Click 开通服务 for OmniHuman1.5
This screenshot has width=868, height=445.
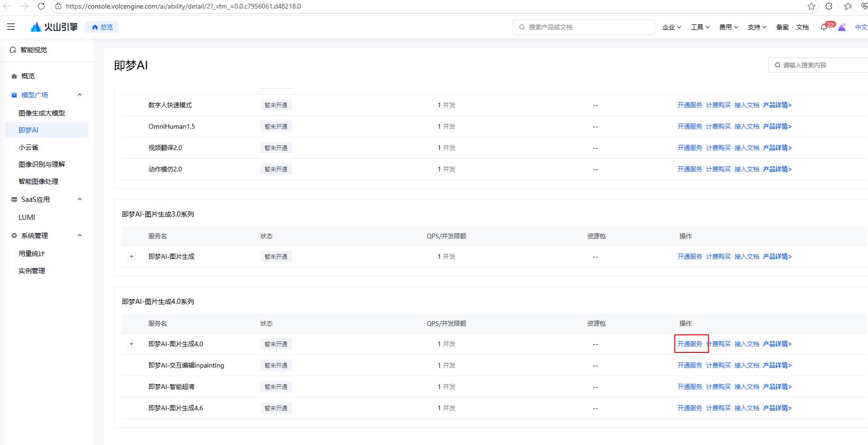point(690,126)
